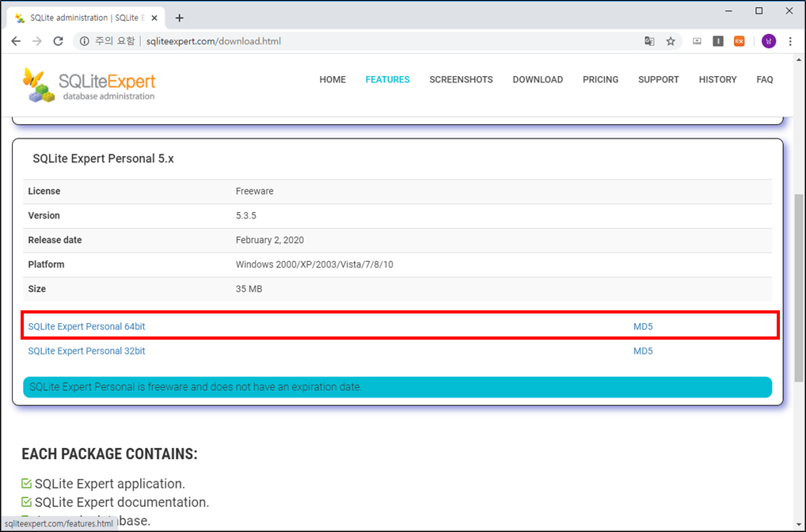Viewport: 806px width, 532px height.
Task: Open the Chrome three-dot menu
Action: pos(790,41)
